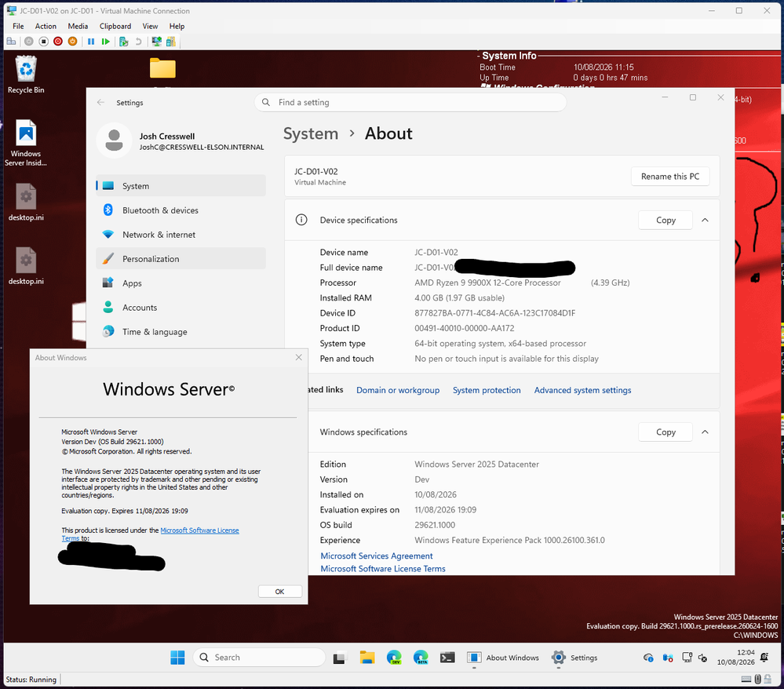Click the Ctrl+Alt+Delete toolbar icon

point(11,42)
